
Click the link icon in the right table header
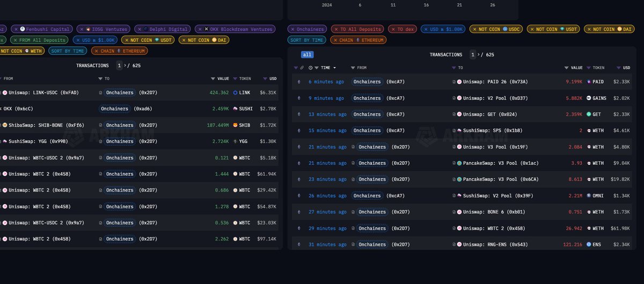(303, 68)
